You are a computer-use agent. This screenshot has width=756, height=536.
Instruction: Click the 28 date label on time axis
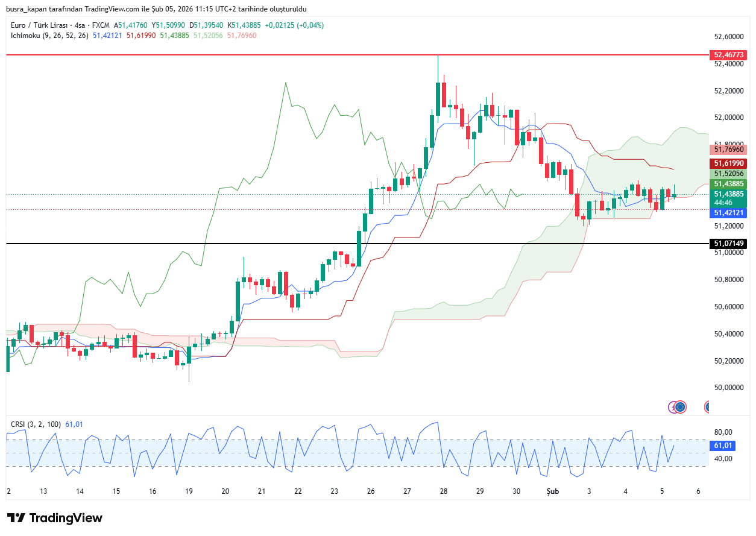444,491
